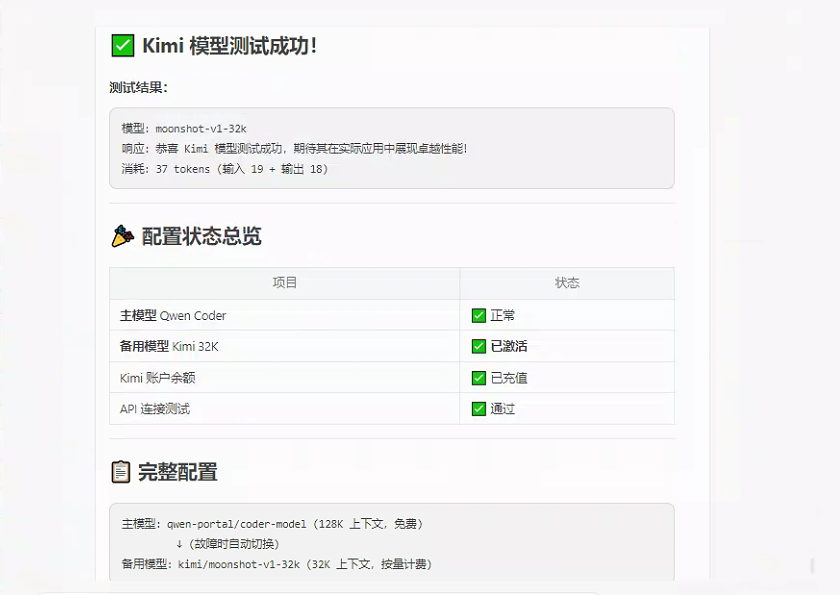Screen dimensions: 840x595
Task: Click the 测试结果: label
Action: pos(138,87)
